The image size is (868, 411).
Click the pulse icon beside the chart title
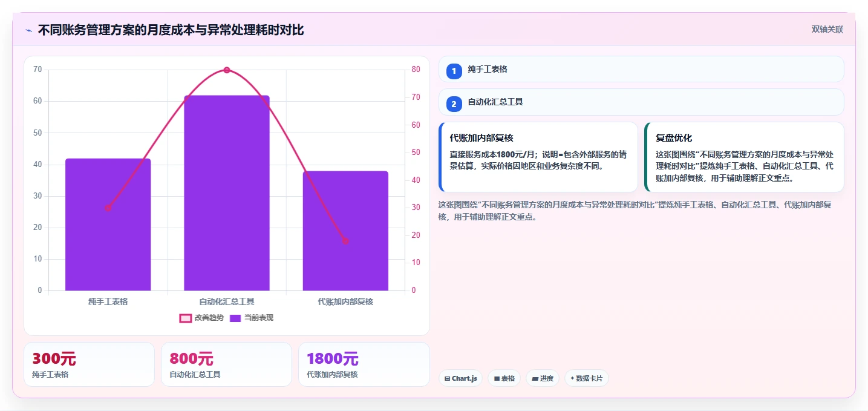point(28,30)
